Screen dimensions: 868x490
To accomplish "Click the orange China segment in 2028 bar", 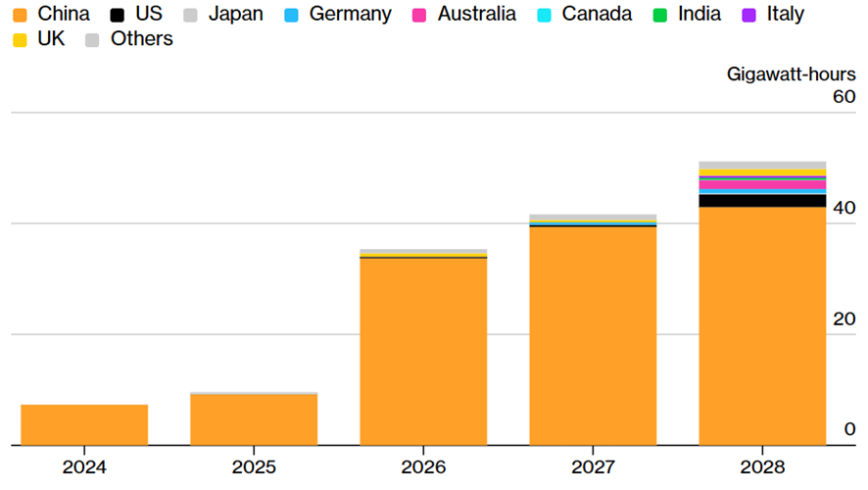I will pyautogui.click(x=762, y=325).
